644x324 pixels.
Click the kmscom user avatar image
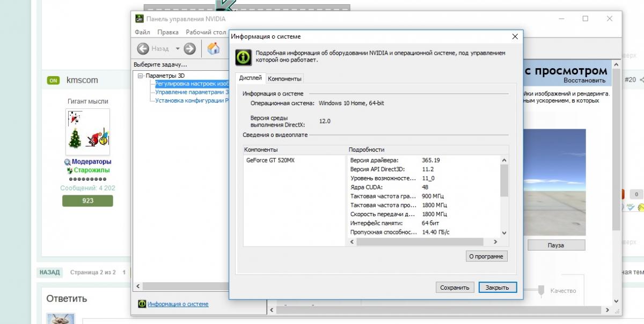(87, 132)
